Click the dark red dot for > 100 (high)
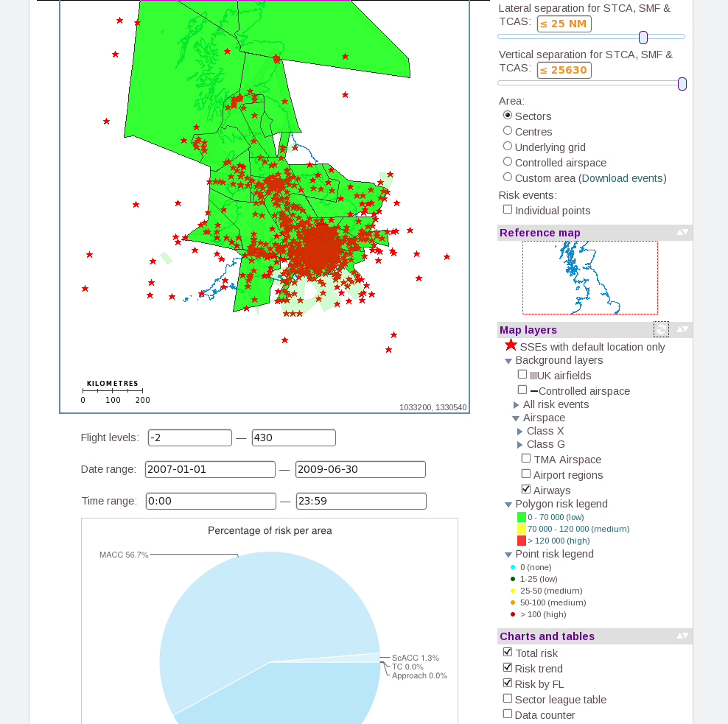The image size is (728, 724). [513, 614]
